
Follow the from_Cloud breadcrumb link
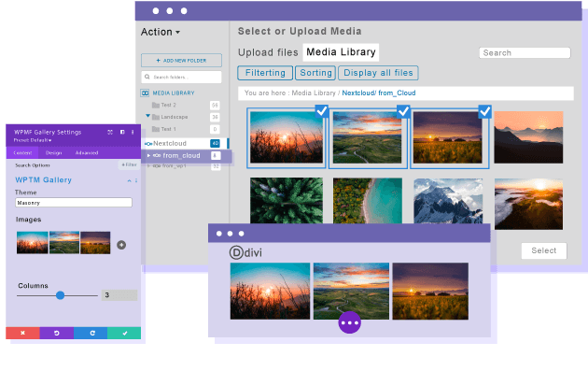397,93
